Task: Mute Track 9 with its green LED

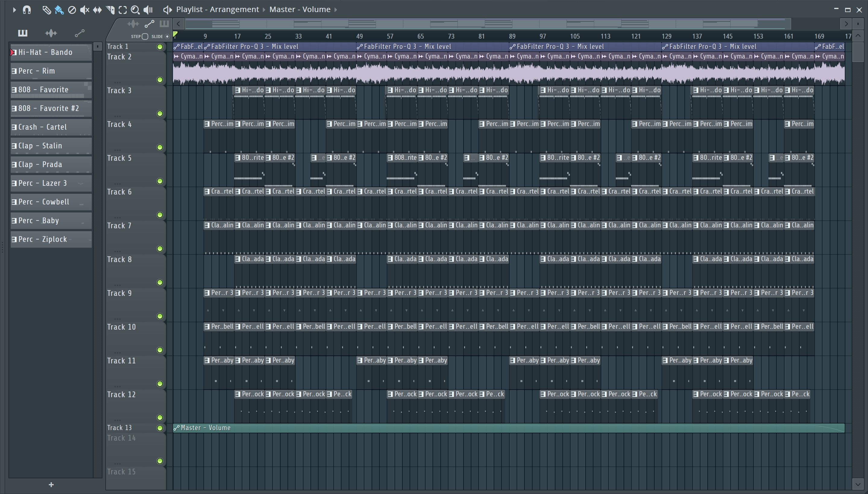Action: pyautogui.click(x=160, y=316)
